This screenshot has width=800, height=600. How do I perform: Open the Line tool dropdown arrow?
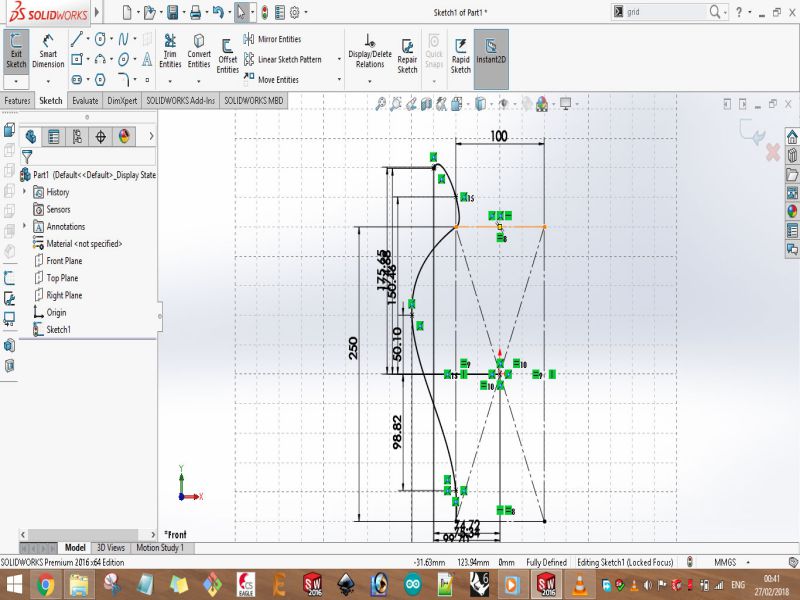(88, 39)
